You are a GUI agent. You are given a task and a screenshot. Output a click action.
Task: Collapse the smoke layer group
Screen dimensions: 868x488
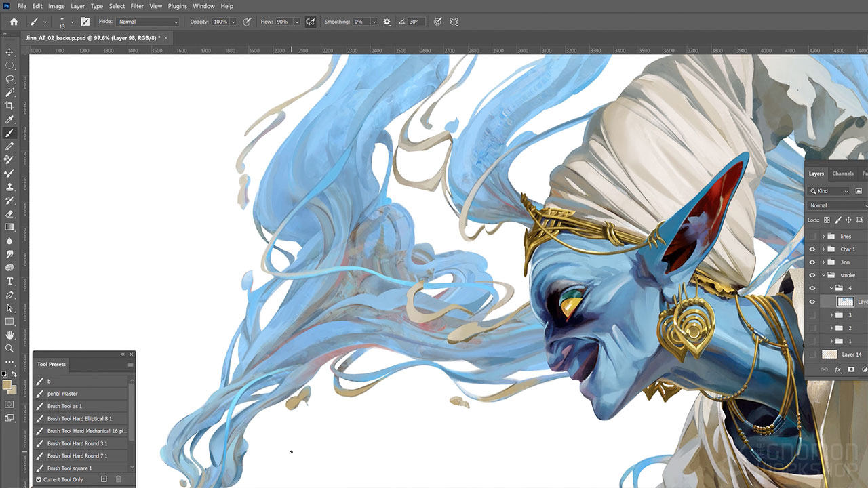click(x=823, y=275)
